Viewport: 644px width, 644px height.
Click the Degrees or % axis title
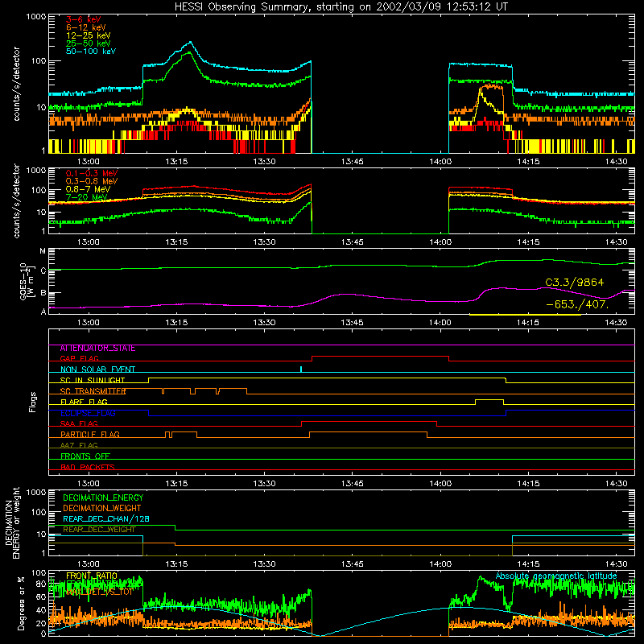click(21, 603)
